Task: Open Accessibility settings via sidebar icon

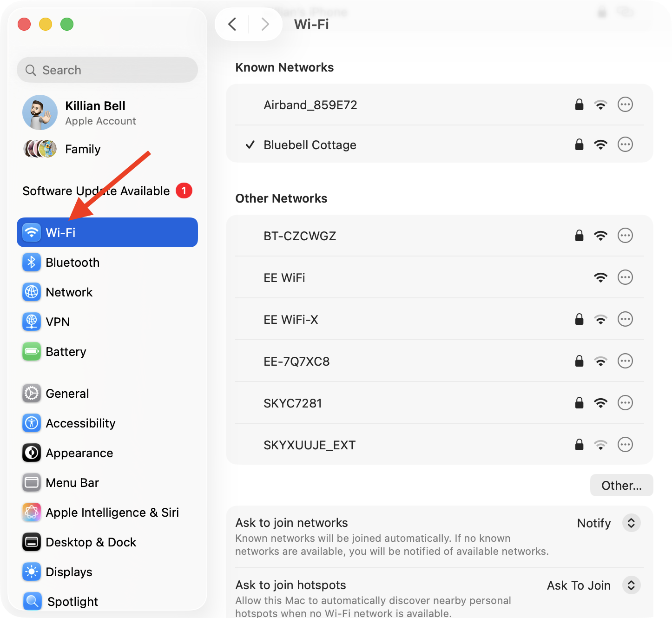Action: [31, 423]
